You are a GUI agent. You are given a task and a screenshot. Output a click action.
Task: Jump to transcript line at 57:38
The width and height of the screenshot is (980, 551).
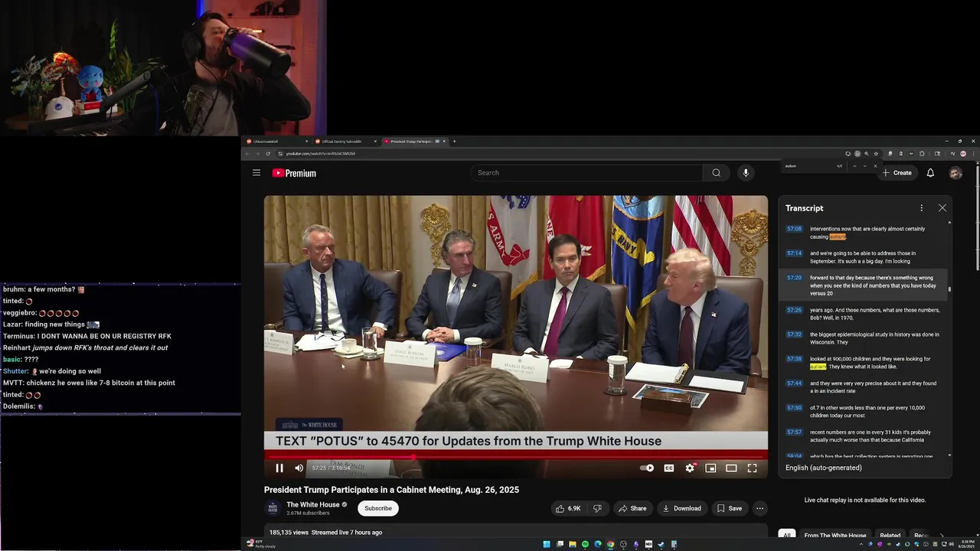point(864,363)
